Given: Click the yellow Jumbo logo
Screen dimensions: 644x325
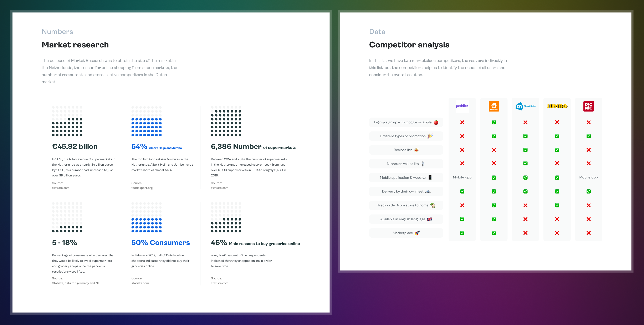Looking at the screenshot, I should click(x=557, y=106).
